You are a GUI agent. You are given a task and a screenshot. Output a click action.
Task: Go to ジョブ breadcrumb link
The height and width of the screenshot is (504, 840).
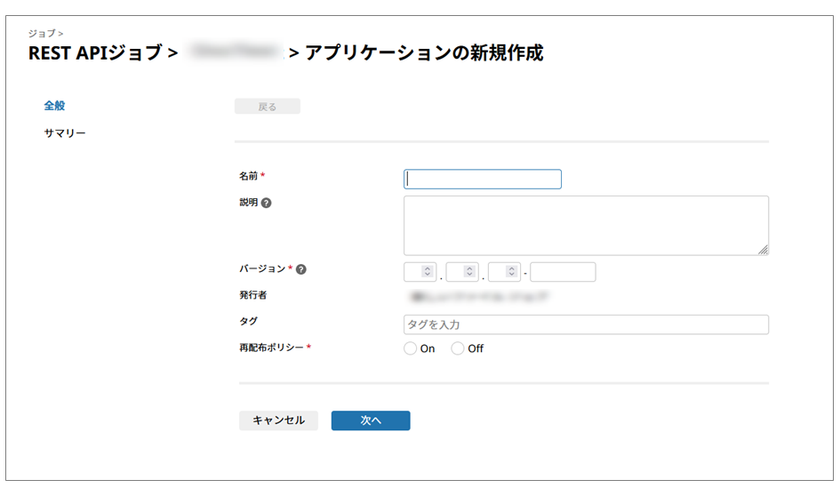[x=41, y=33]
